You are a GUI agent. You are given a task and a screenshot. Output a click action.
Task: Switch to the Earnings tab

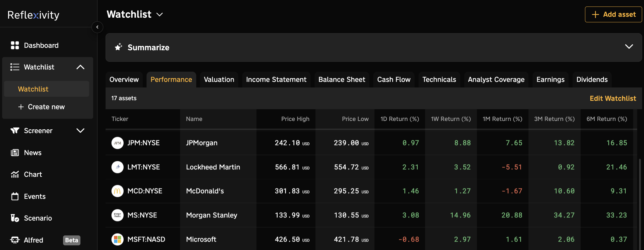551,79
